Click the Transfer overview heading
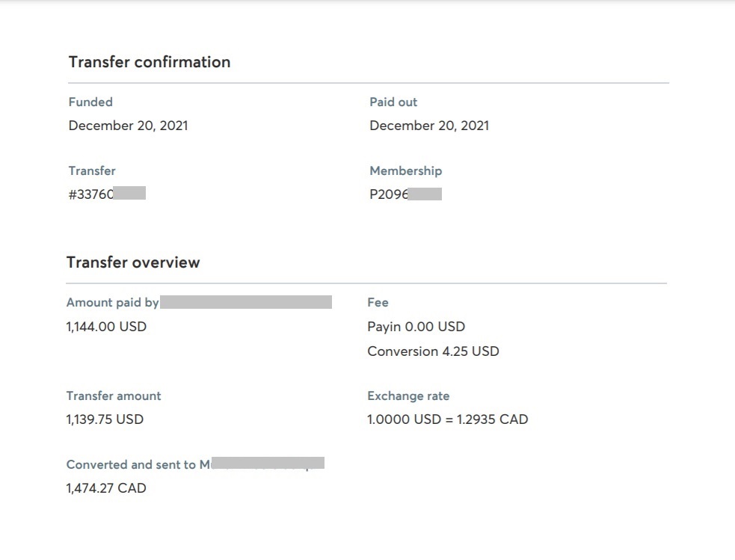 pos(133,262)
